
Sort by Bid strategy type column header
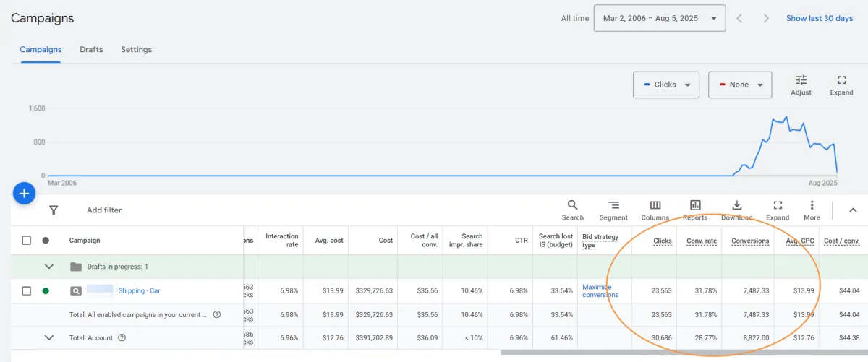(x=600, y=241)
